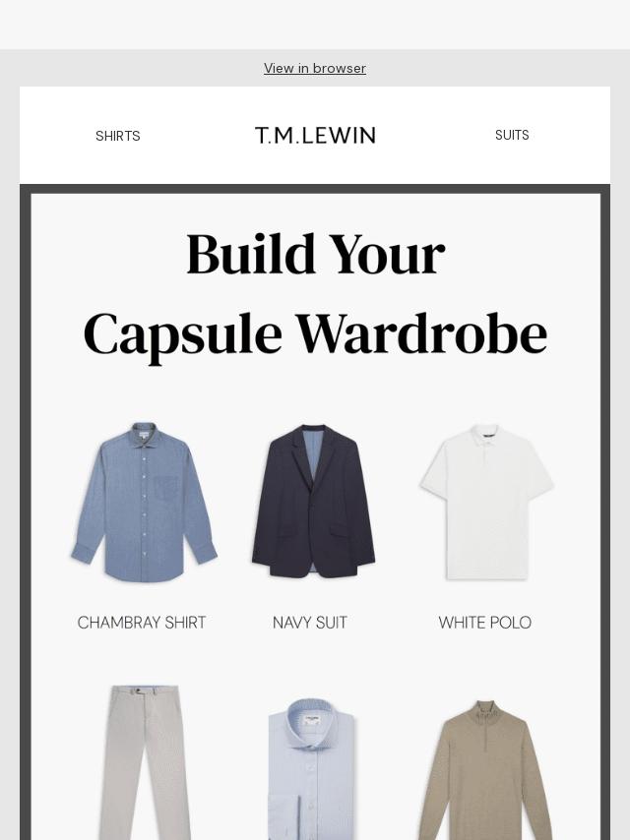Click the zip collar of beige jumper
Image resolution: width=630 pixels, height=840 pixels.
point(485,715)
